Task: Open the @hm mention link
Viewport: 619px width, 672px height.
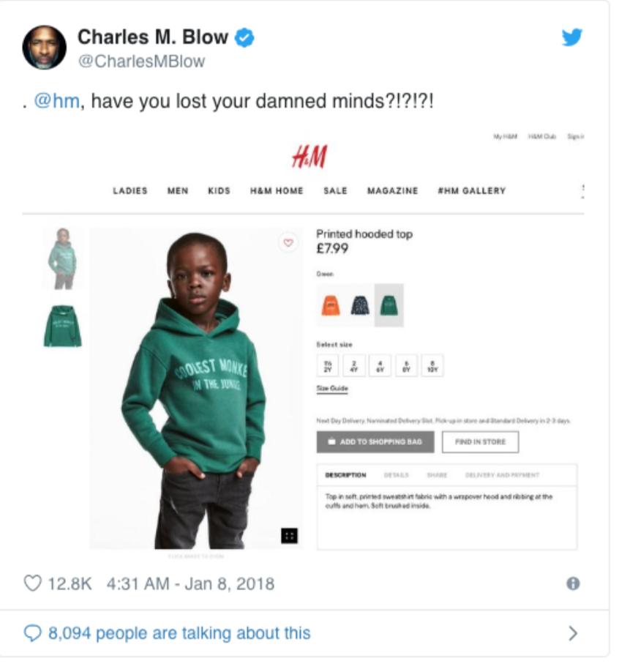Action: (56, 101)
